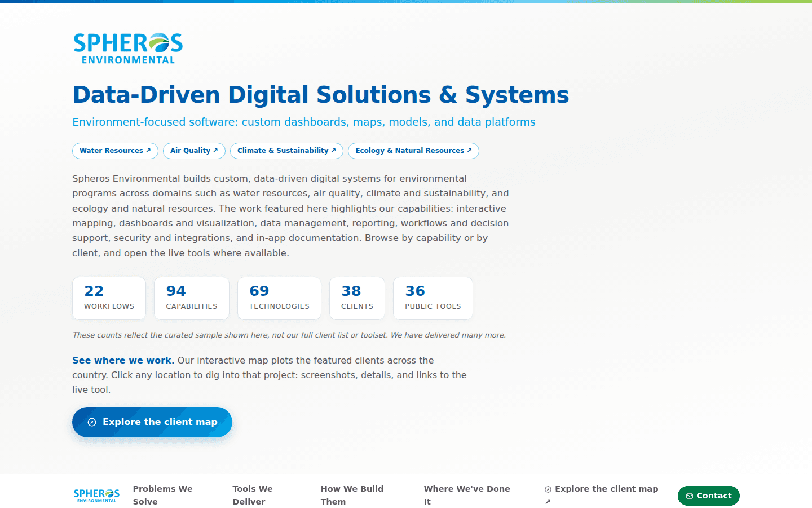The image size is (812, 508).
Task: Click the arrow on Climate & Sustainability chip
Action: (x=333, y=151)
